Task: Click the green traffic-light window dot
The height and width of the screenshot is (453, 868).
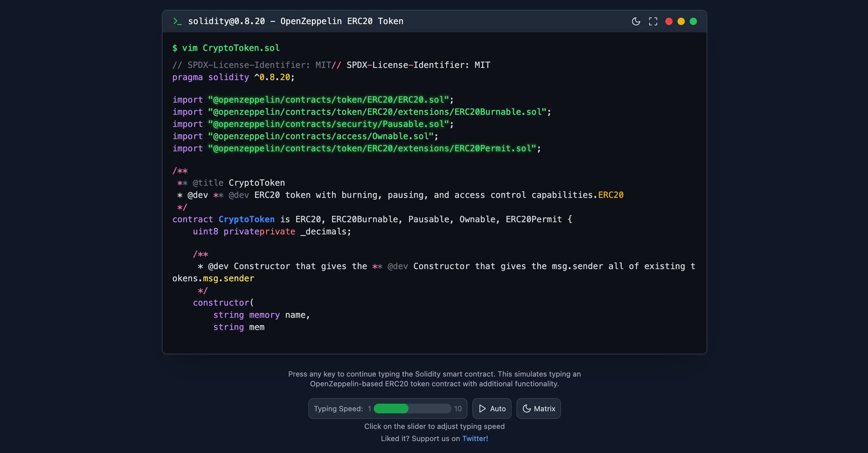Action: point(693,21)
